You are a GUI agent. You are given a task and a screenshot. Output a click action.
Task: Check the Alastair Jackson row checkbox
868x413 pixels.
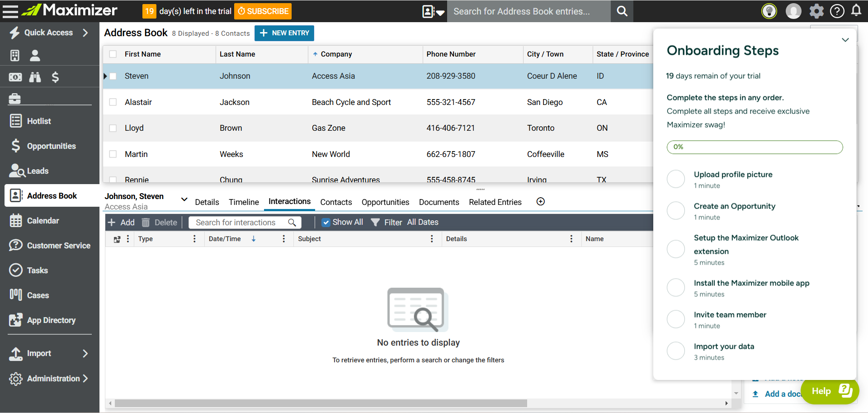[x=113, y=102]
